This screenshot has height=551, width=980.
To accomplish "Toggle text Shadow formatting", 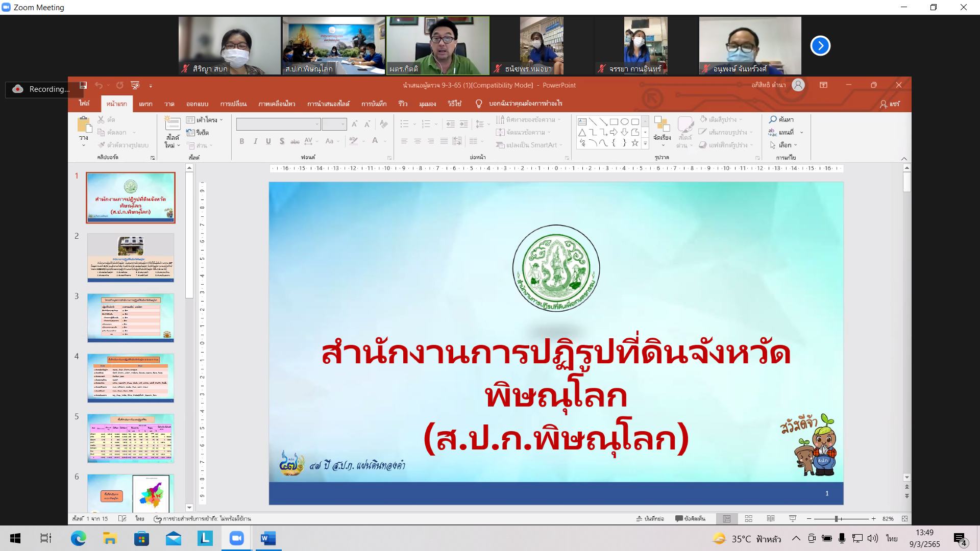I will pos(282,141).
